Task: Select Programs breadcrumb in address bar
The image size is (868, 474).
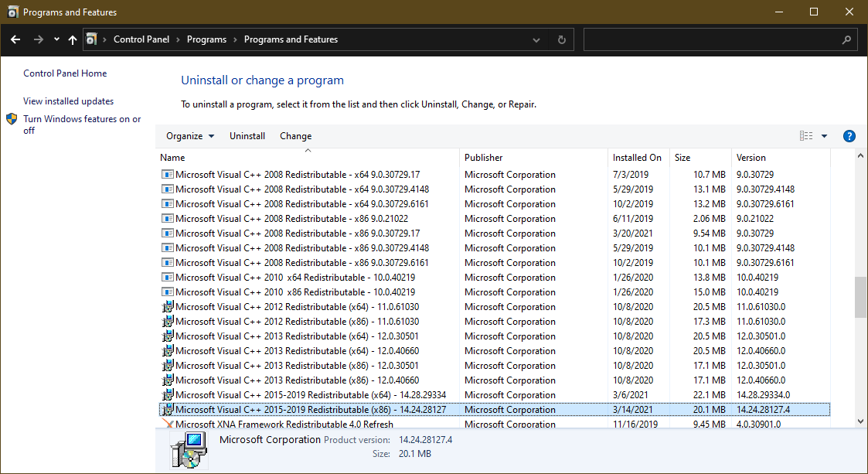Action: pyautogui.click(x=206, y=39)
